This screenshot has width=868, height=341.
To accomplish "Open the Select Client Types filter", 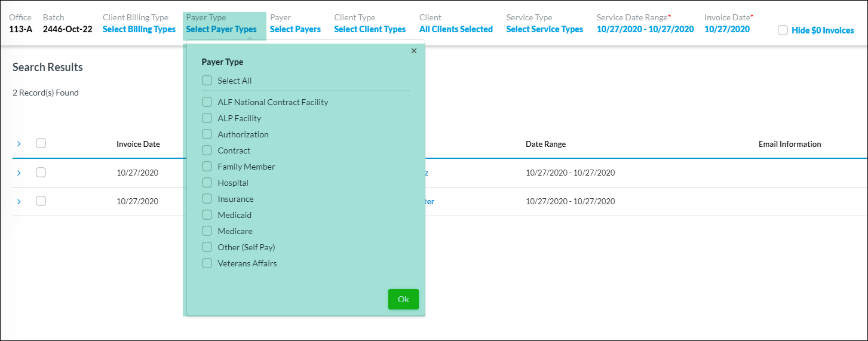I will click(370, 29).
